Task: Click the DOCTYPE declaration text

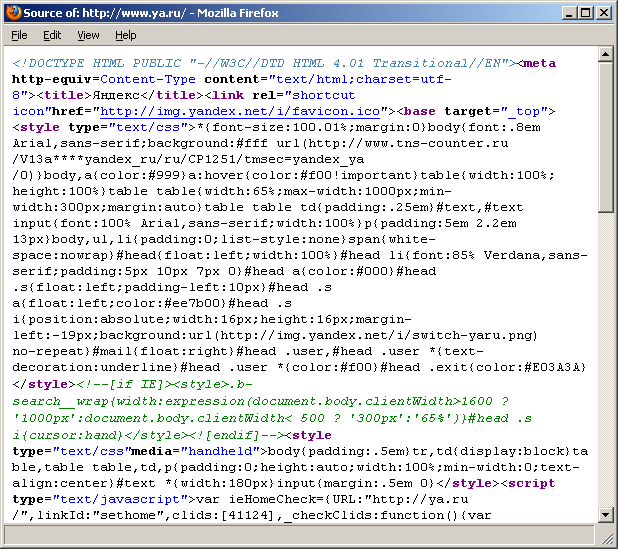Action: [264, 63]
